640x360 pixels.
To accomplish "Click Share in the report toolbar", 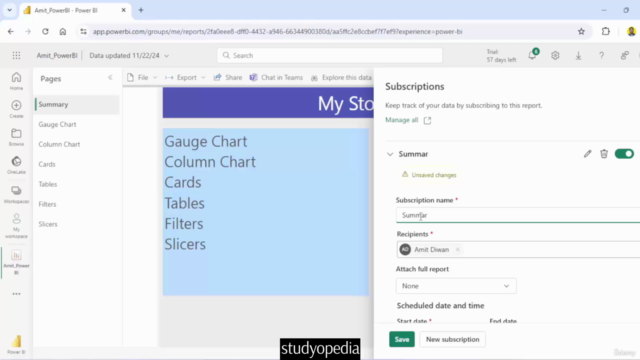I will pos(228,78).
